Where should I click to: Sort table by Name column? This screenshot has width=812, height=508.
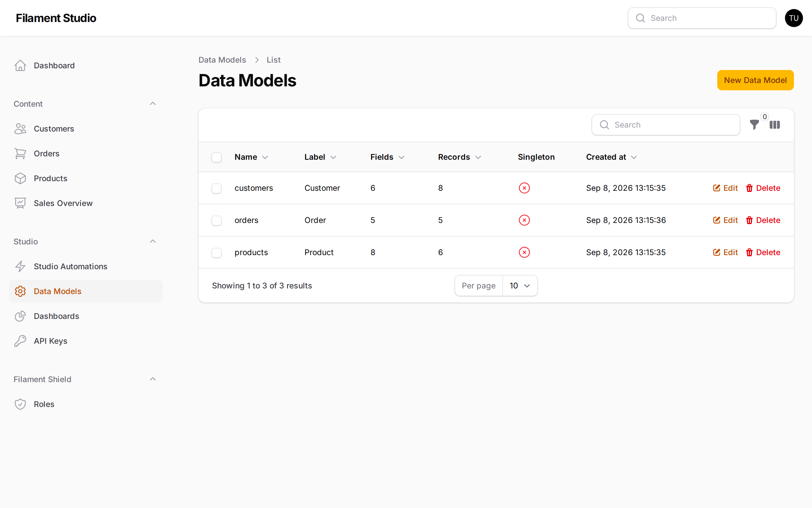[x=251, y=157]
